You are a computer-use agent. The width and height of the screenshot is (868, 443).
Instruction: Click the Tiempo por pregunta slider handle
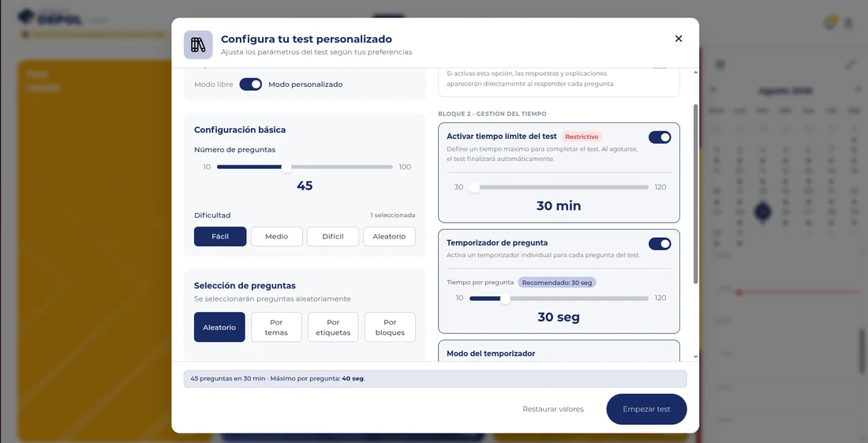click(505, 299)
